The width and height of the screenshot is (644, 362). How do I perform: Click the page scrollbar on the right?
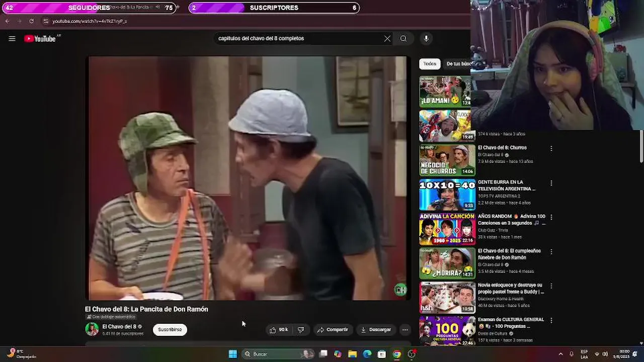click(x=641, y=147)
